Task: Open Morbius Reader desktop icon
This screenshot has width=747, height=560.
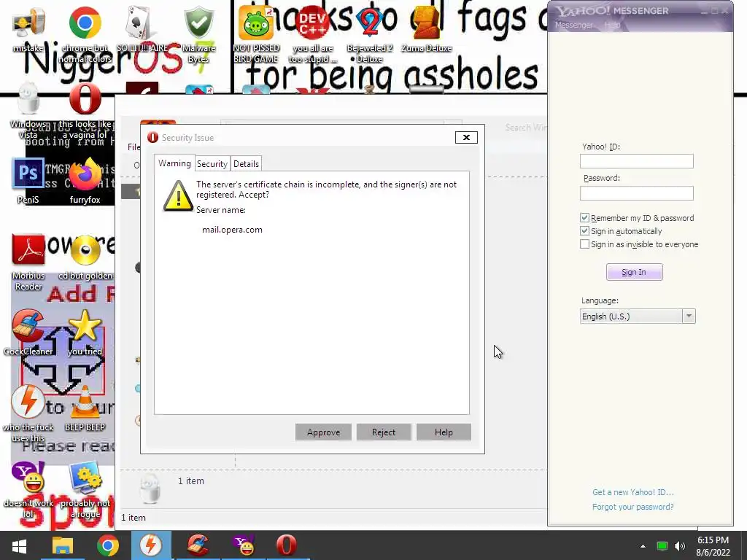Action: [28, 262]
